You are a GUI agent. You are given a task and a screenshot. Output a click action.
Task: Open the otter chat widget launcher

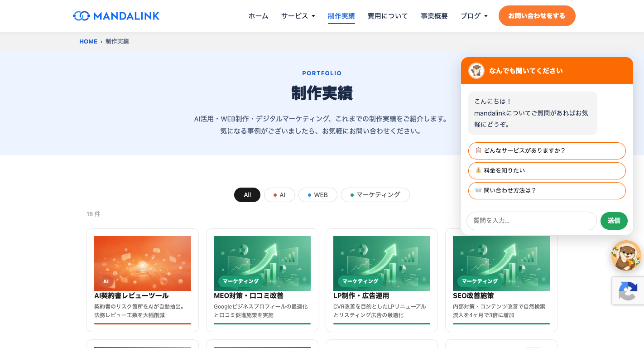626,256
